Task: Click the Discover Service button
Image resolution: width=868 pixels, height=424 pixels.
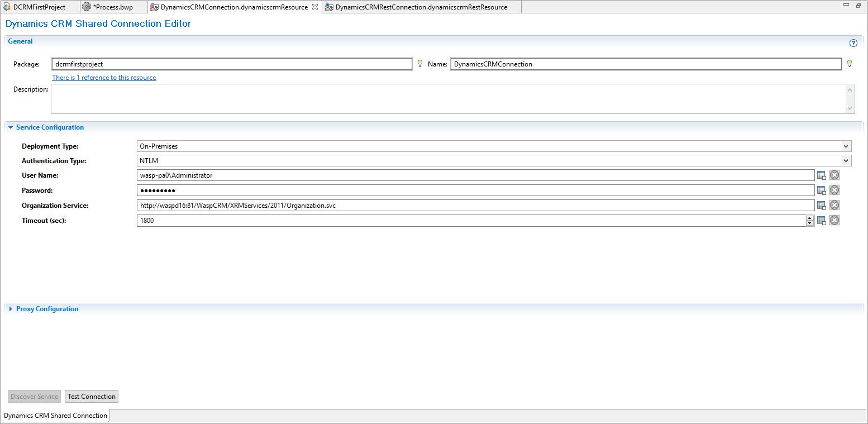Action: tap(35, 397)
